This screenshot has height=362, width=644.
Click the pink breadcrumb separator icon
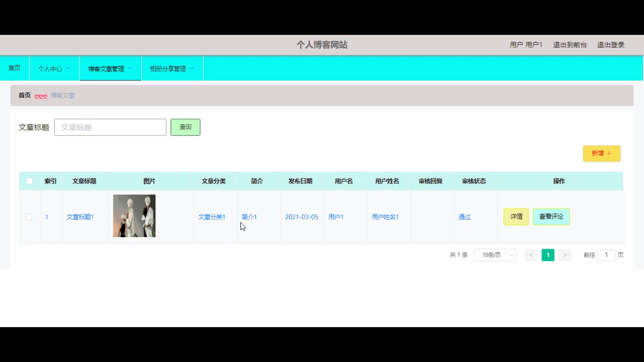pos(41,96)
